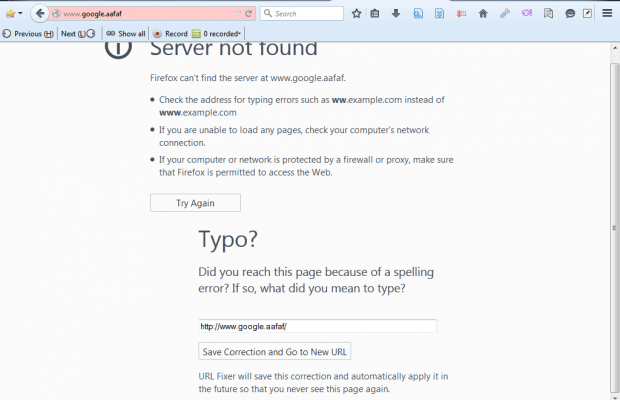Click the vertical scrollbar up arrow

tap(615, 48)
